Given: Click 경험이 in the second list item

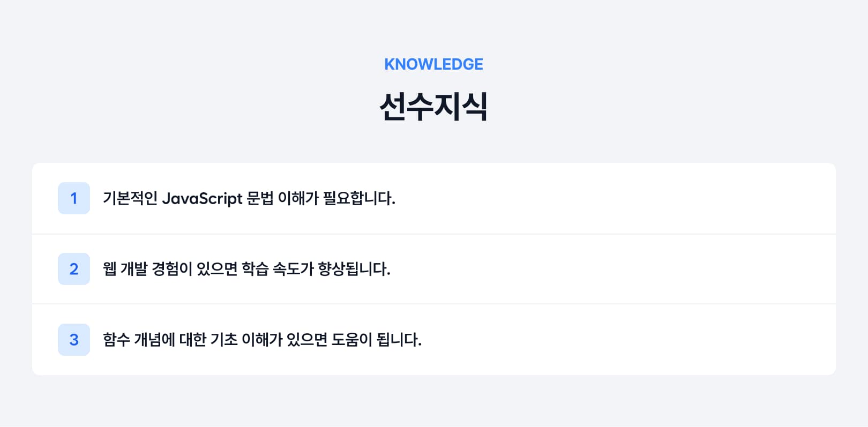Looking at the screenshot, I should point(172,269).
